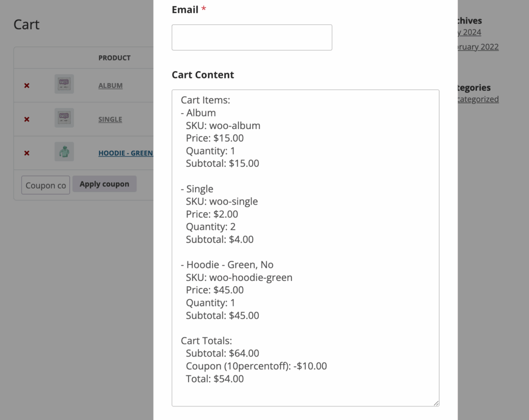Remove Single from cart with red X
The image size is (529, 420).
27,119
